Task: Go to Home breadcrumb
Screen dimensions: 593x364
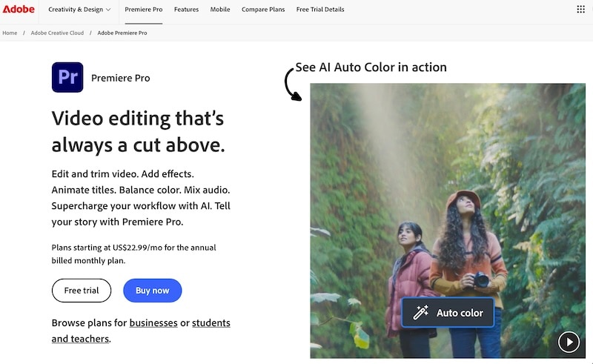Action: click(x=10, y=33)
